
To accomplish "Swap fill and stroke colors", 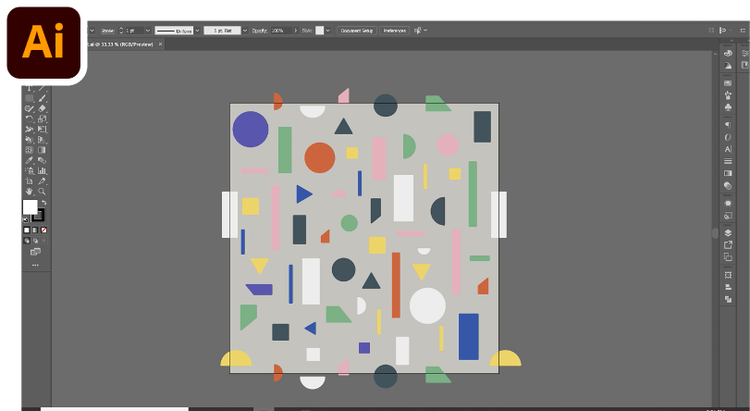I will pyautogui.click(x=42, y=201).
